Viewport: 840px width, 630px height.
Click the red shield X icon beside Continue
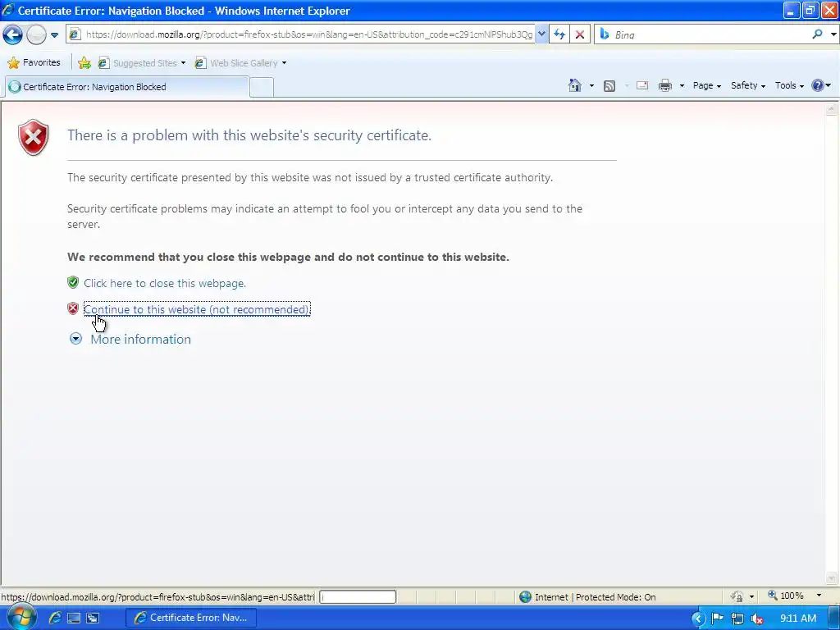73,308
